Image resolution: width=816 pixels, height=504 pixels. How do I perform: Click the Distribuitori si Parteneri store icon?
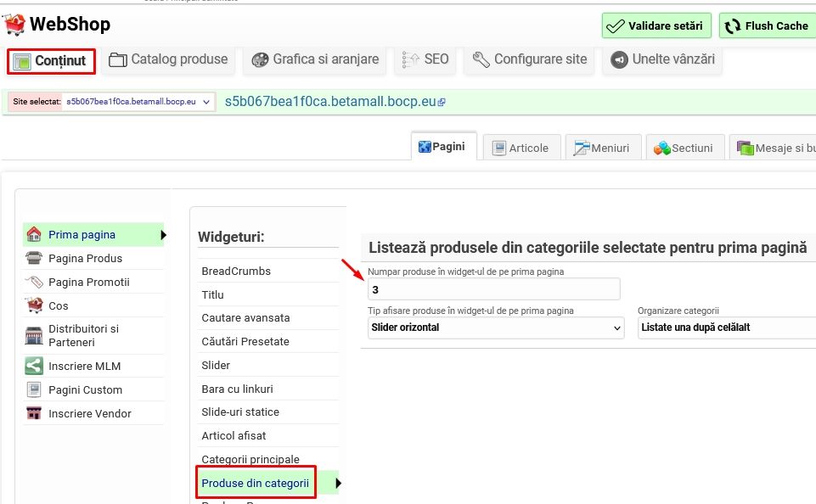coord(34,335)
